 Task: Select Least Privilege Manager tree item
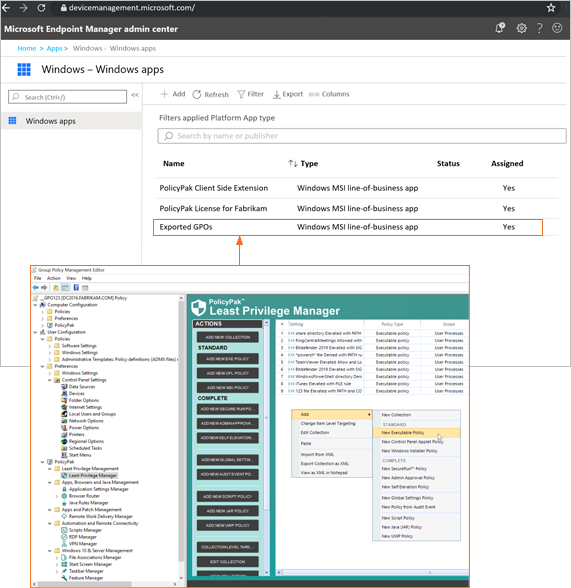93,476
